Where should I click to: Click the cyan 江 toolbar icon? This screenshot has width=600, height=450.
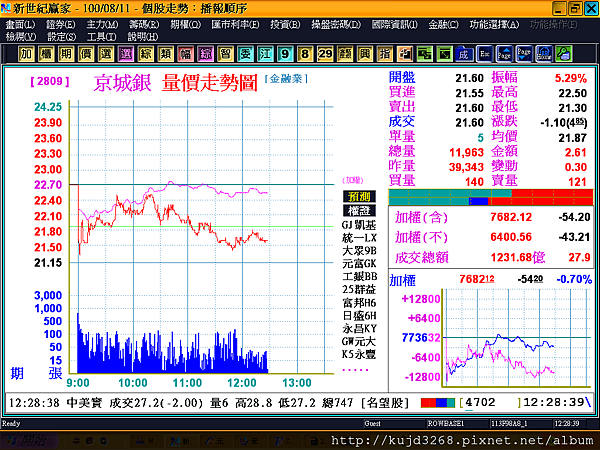tap(265, 54)
